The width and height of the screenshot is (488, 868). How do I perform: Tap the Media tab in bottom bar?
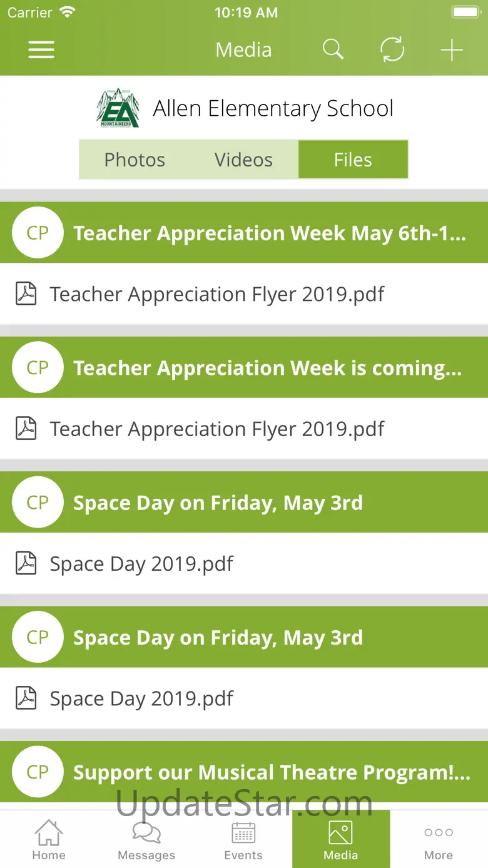pos(341,839)
